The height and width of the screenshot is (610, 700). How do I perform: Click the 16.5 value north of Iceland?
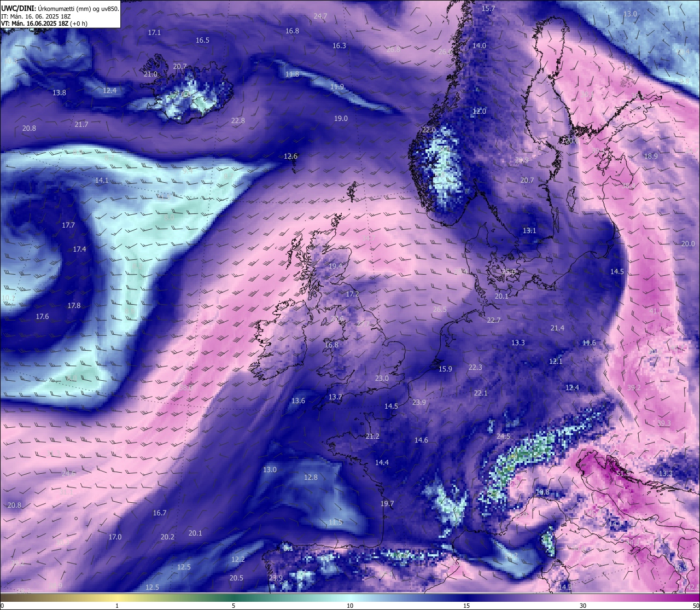(202, 40)
